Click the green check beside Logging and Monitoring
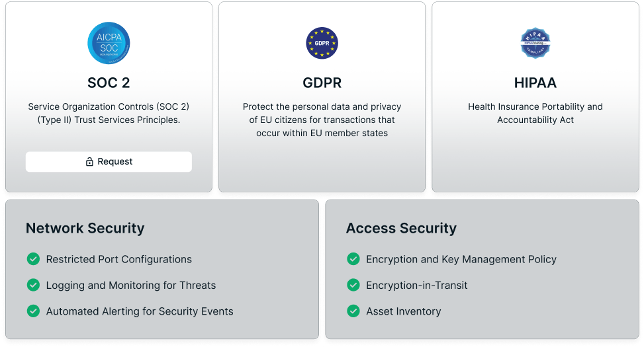This screenshot has height=347, width=644. [33, 285]
